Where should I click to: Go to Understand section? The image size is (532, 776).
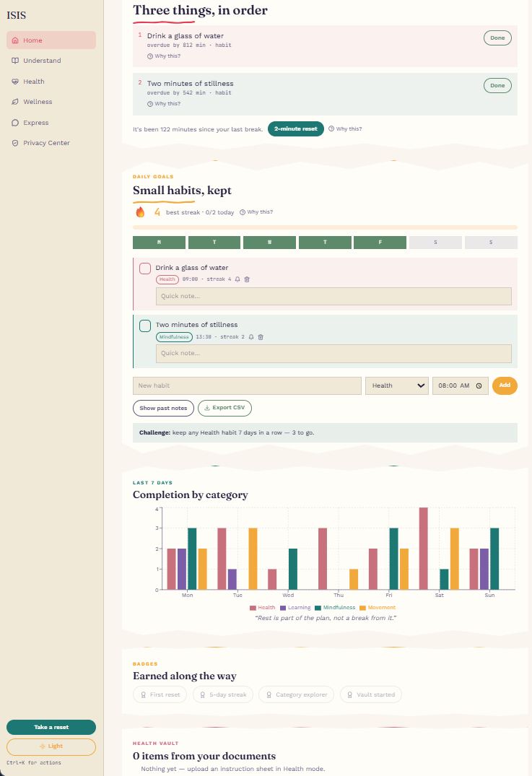point(51,61)
